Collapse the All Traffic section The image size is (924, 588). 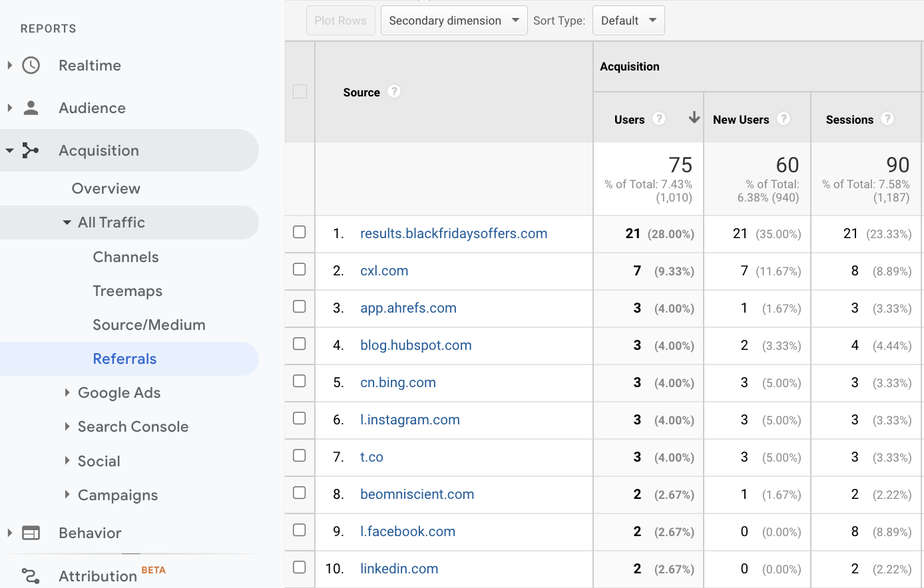[67, 223]
